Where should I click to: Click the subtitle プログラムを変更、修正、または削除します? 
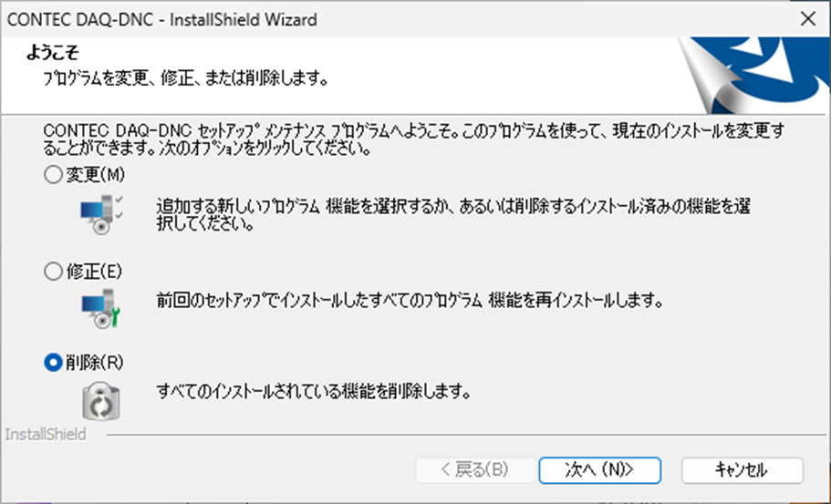(x=185, y=79)
